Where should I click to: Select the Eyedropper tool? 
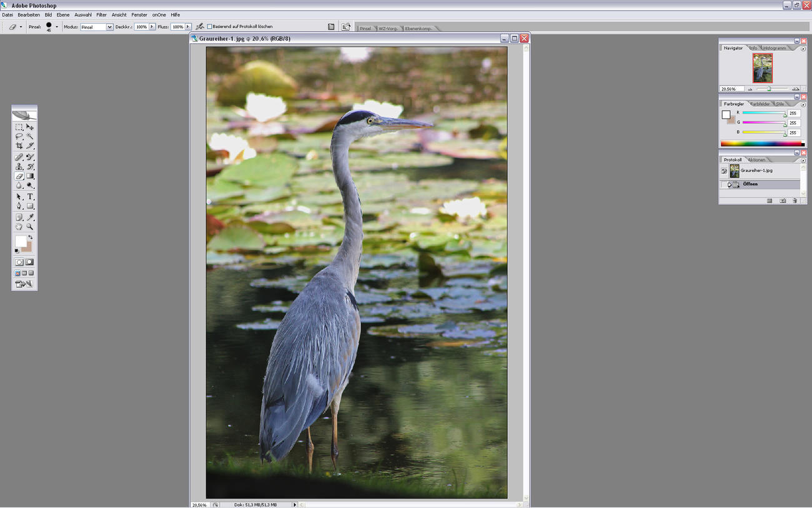point(30,217)
